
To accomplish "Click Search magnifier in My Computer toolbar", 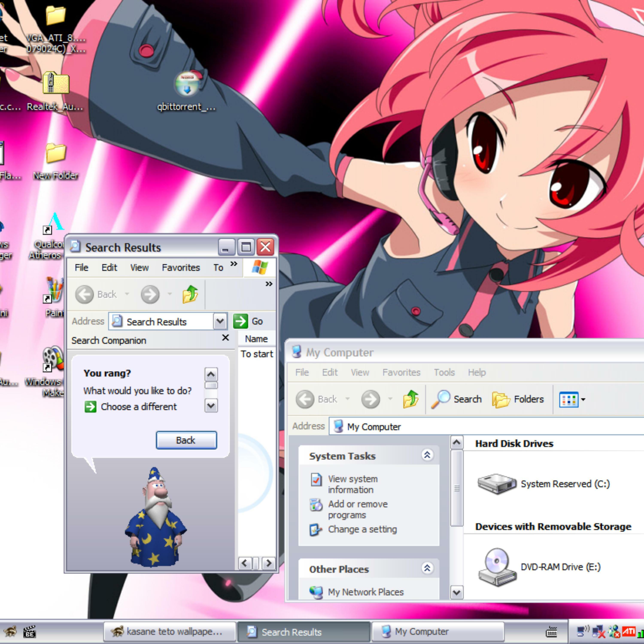I will pos(456,399).
